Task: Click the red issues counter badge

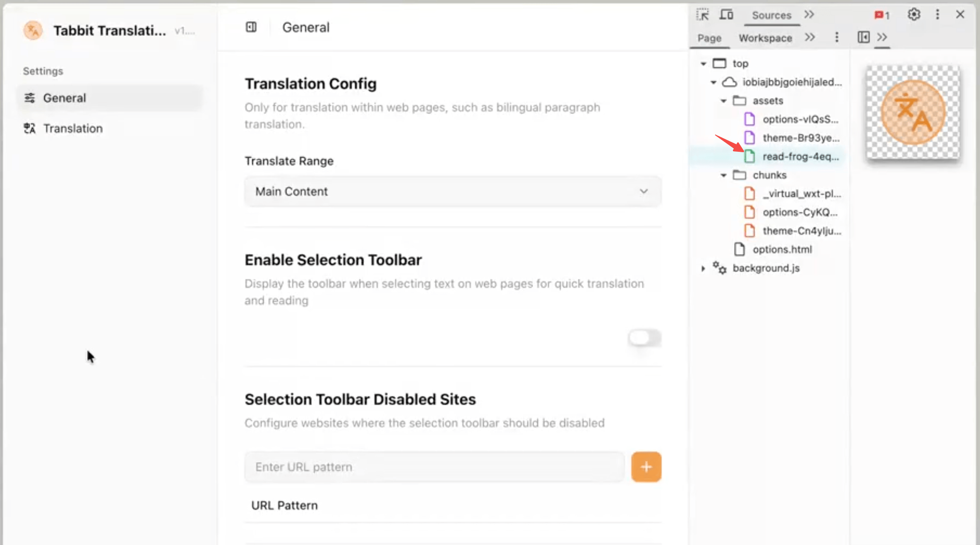Action: (x=882, y=15)
